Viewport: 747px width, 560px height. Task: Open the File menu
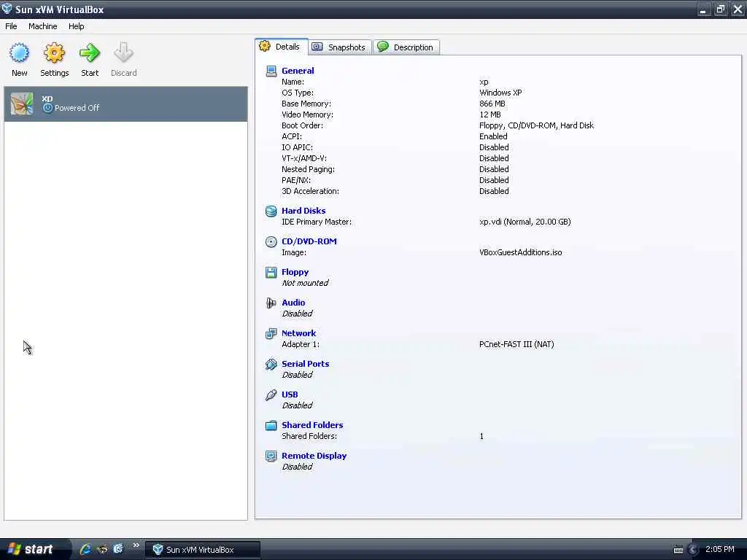11,26
